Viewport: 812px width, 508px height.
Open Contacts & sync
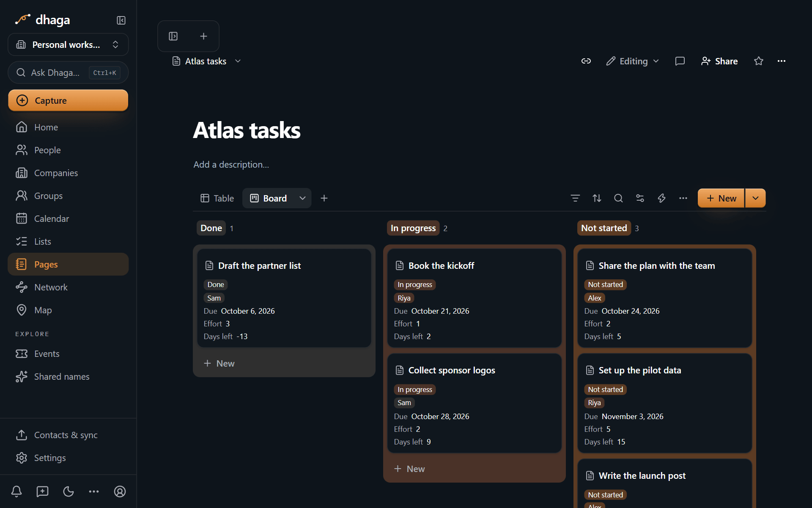[68, 435]
